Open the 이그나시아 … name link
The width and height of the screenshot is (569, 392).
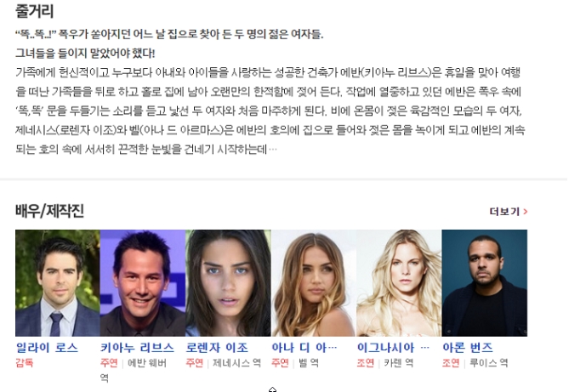[x=393, y=347]
